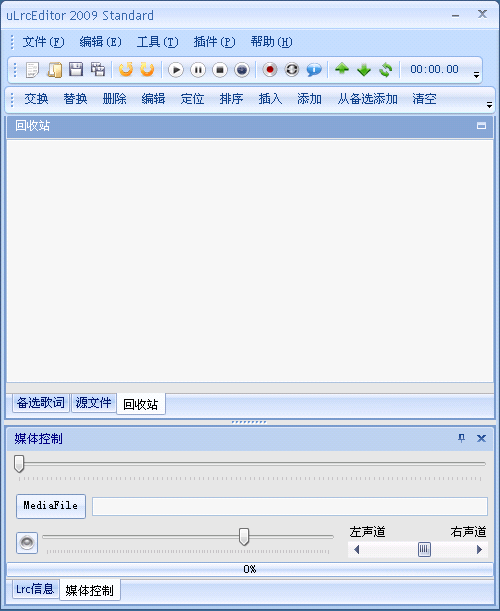This screenshot has height=611, width=500.
Task: Click the green down arrow icon
Action: pyautogui.click(x=364, y=71)
